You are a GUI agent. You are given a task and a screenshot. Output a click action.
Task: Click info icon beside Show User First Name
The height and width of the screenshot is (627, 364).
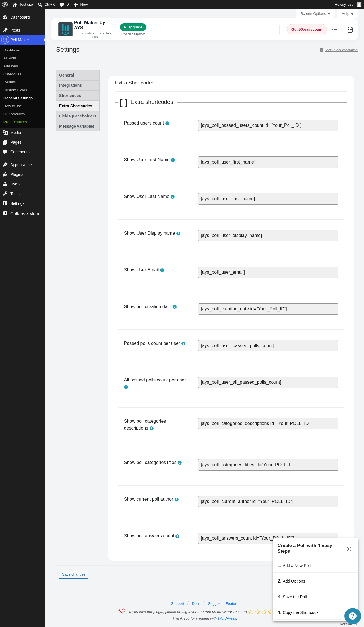tap(173, 160)
